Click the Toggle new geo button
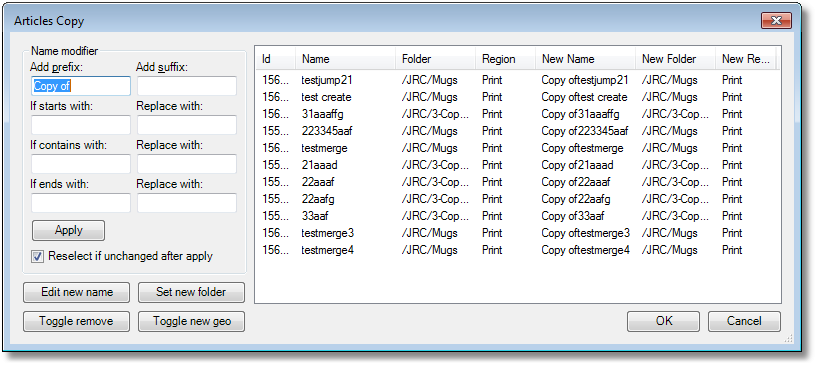 [191, 321]
